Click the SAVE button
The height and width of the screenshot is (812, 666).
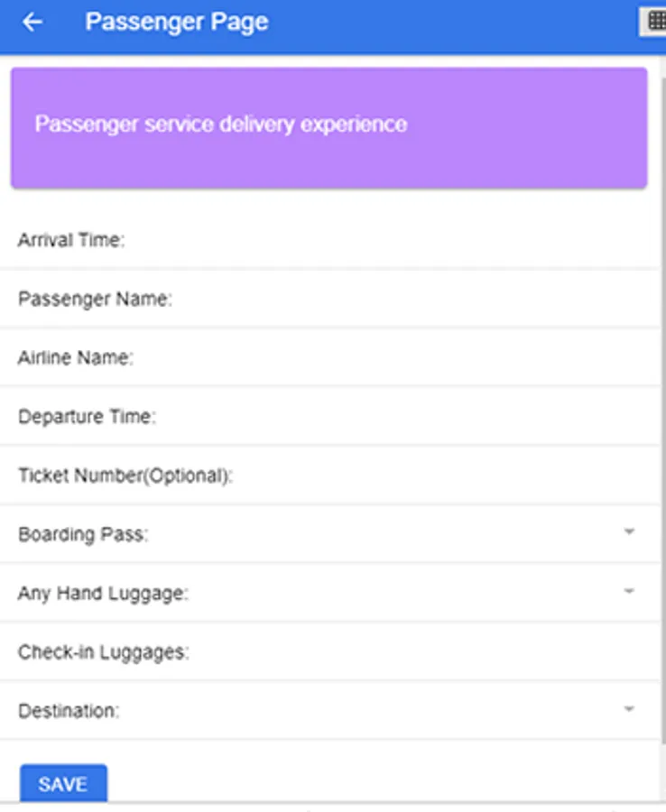[64, 783]
